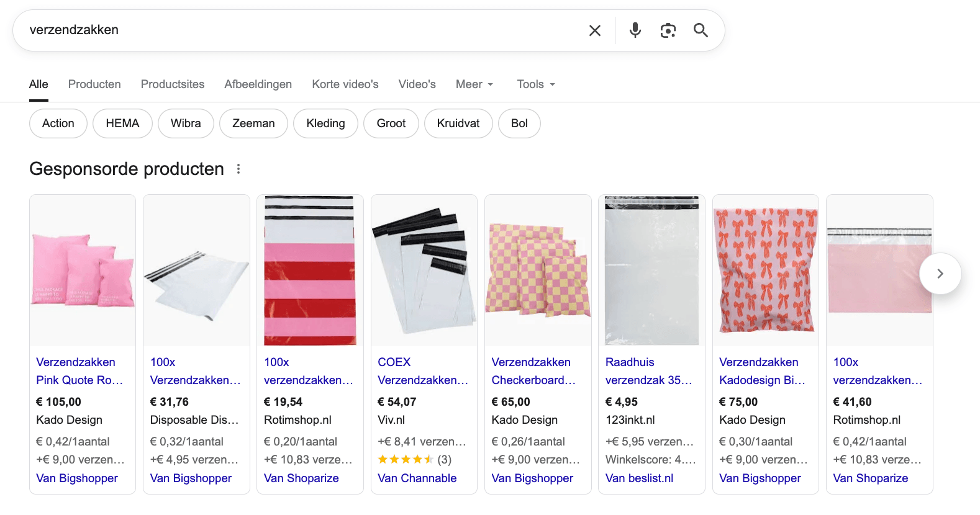The width and height of the screenshot is (980, 515).
Task: Click the Disposable Dis… seller name
Action: [194, 420]
